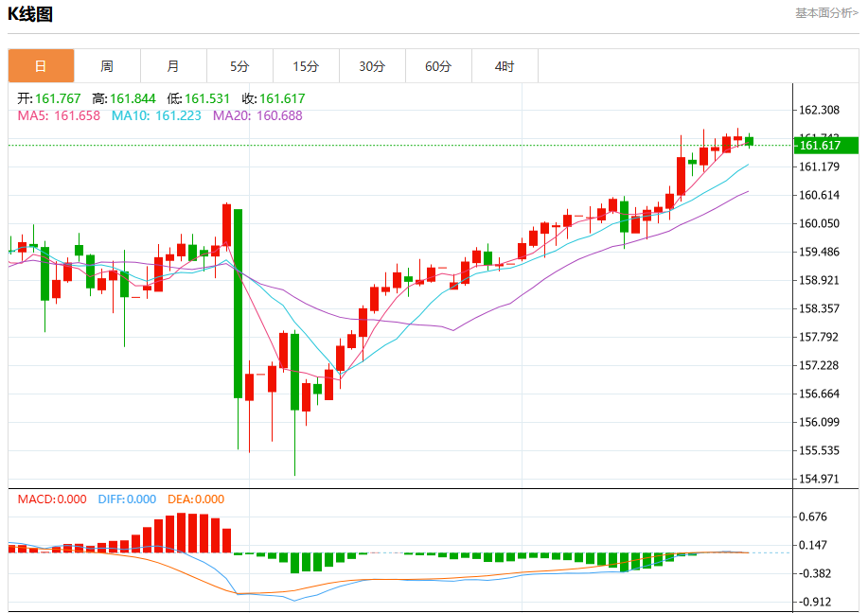This screenshot has height=613, width=868.
Task: Click the MA20 160.688 legend label
Action: pyautogui.click(x=258, y=115)
